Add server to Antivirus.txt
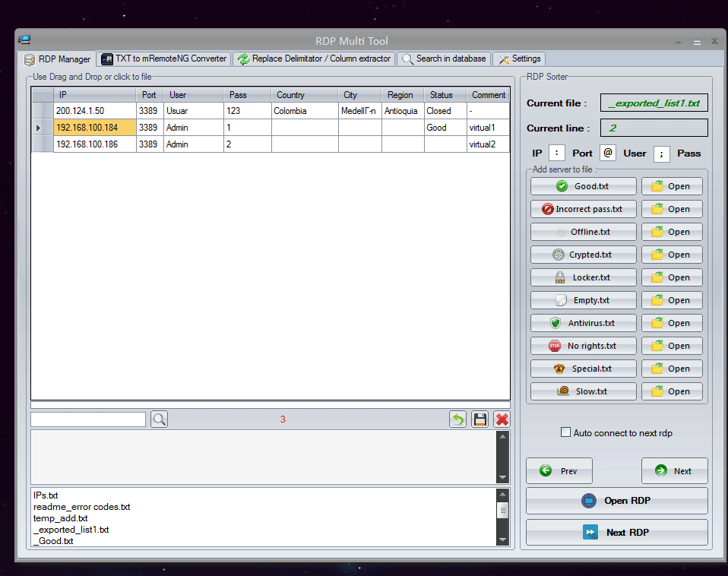This screenshot has width=728, height=576. pos(584,323)
